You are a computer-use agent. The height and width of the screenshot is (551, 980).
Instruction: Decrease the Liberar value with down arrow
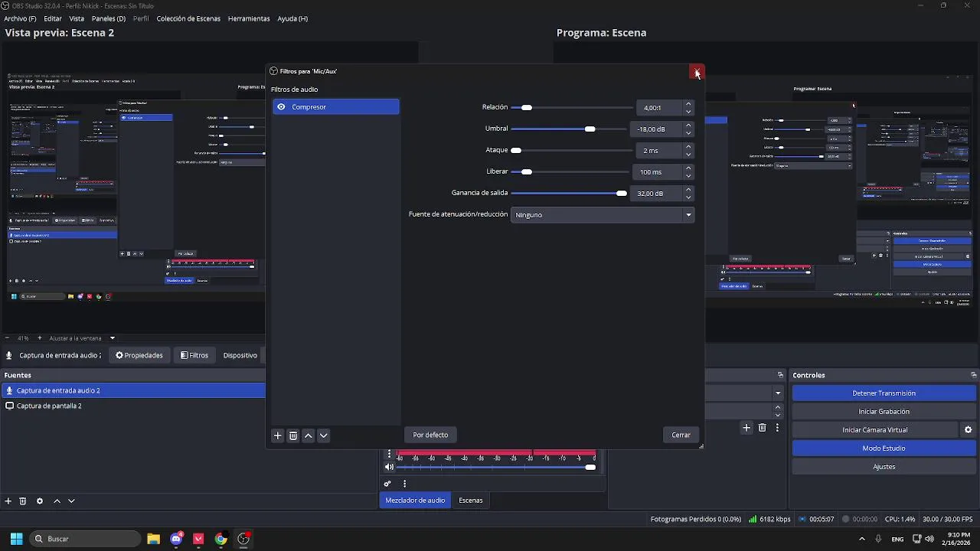(688, 176)
